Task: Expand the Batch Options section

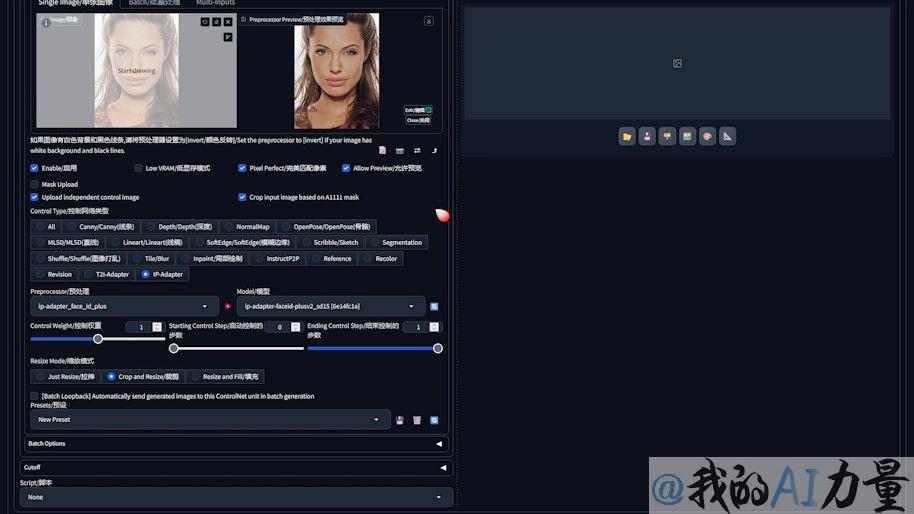Action: tap(236, 443)
